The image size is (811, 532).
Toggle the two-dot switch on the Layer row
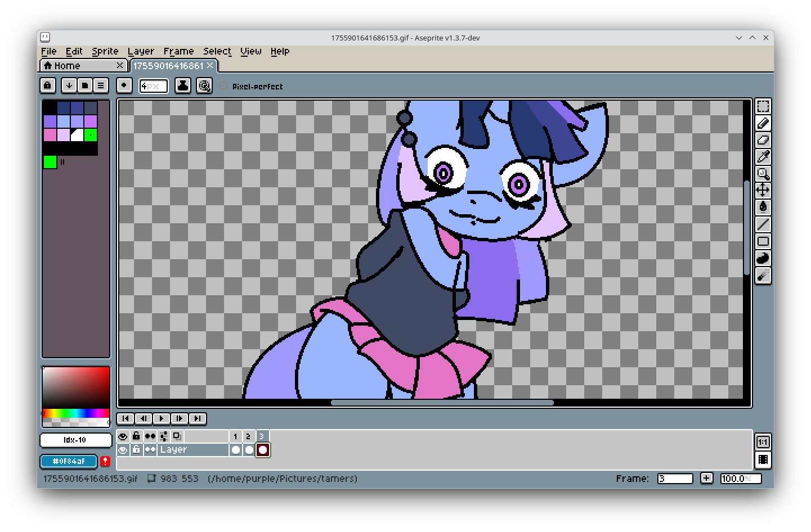pos(150,450)
